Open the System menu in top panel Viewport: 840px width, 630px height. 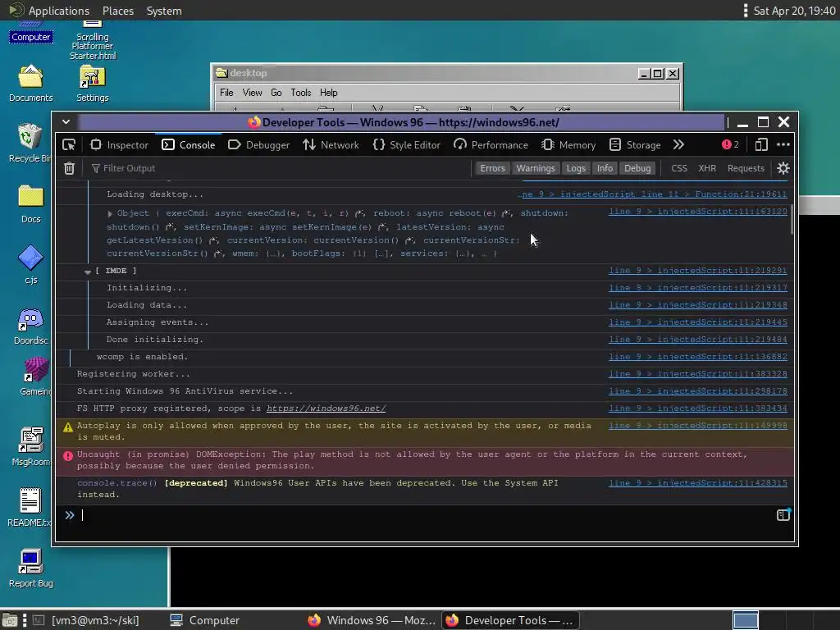tap(164, 11)
